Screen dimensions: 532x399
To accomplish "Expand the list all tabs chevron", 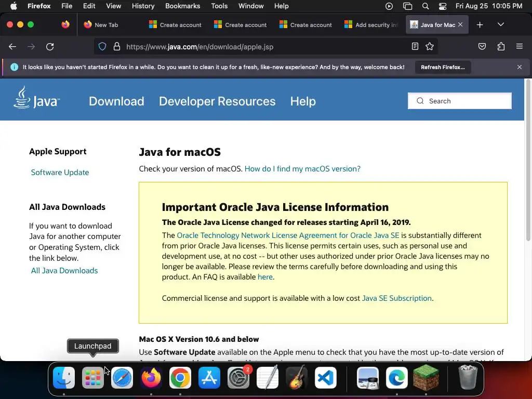I will [501, 25].
